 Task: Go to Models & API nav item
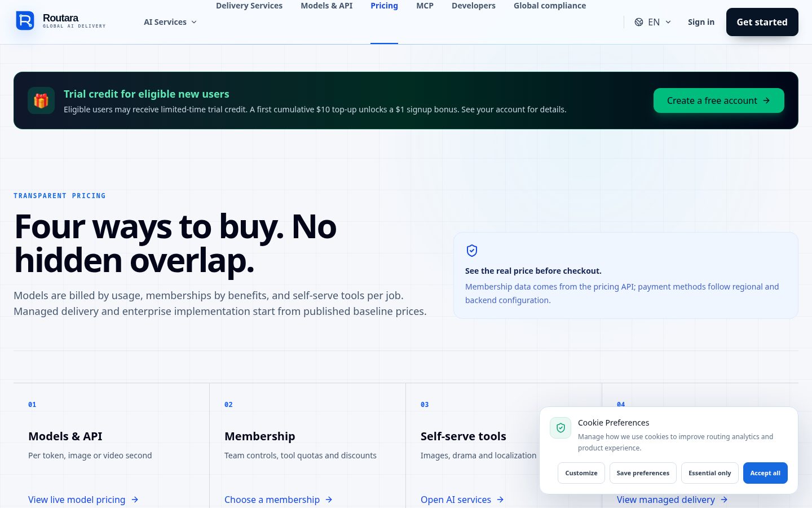[x=326, y=6]
